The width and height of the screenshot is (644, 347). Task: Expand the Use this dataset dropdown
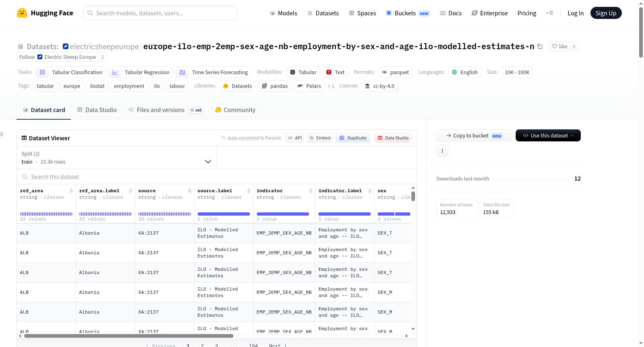click(x=548, y=135)
